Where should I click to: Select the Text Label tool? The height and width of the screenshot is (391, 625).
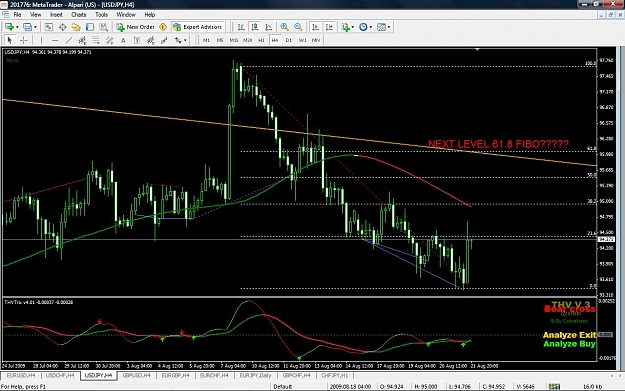[x=137, y=40]
